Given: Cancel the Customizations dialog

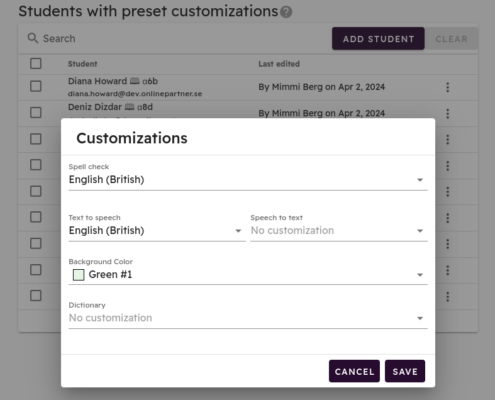Looking at the screenshot, I should (x=354, y=371).
